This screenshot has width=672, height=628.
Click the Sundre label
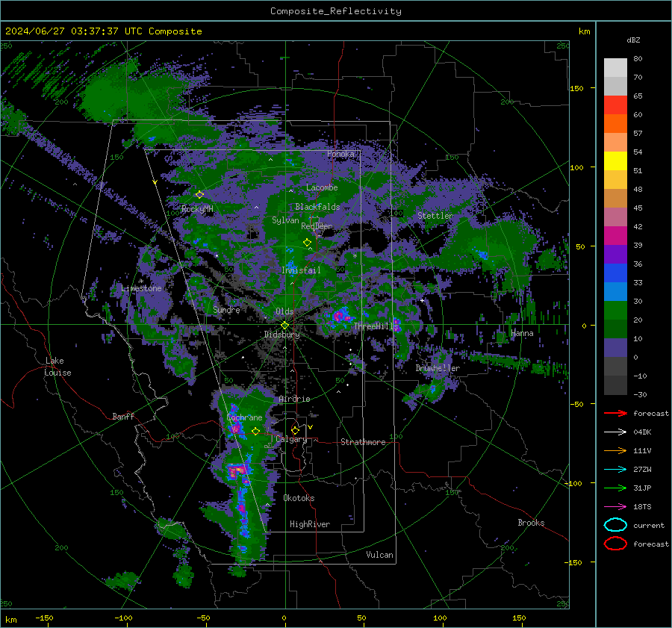(226, 309)
